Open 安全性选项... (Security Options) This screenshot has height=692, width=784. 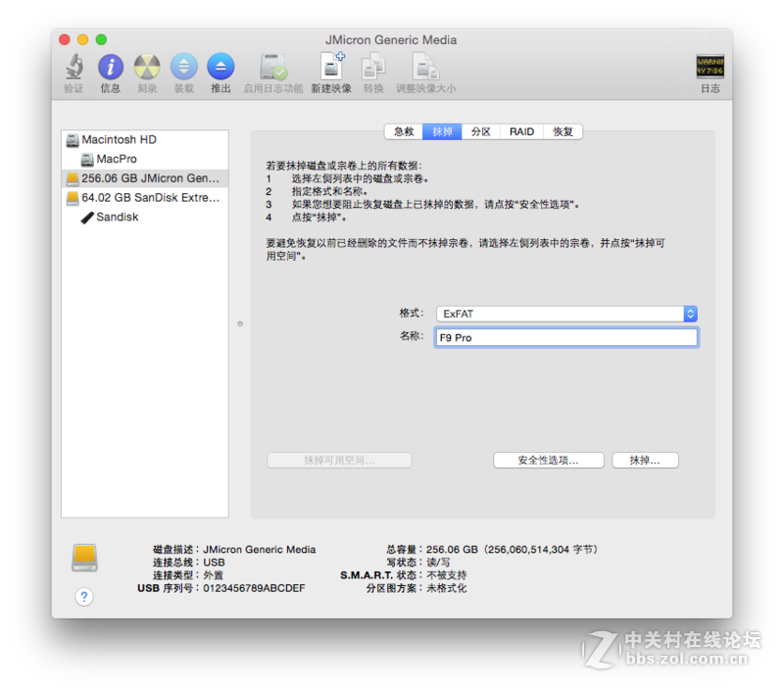[549, 460]
